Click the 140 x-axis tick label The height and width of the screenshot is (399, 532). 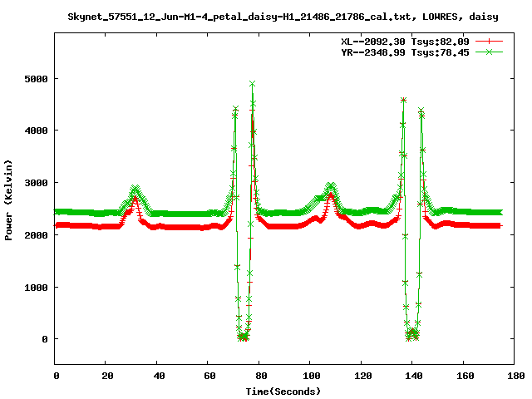pyautogui.click(x=414, y=376)
